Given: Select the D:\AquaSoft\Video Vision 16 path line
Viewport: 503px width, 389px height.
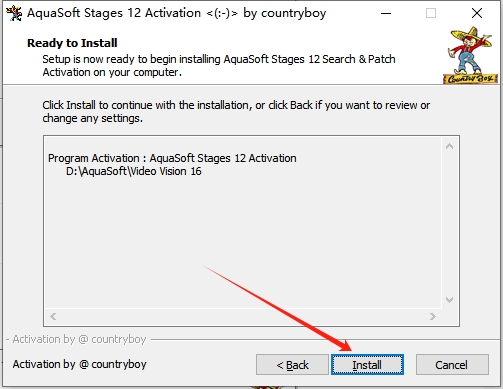Looking at the screenshot, I should (x=134, y=171).
